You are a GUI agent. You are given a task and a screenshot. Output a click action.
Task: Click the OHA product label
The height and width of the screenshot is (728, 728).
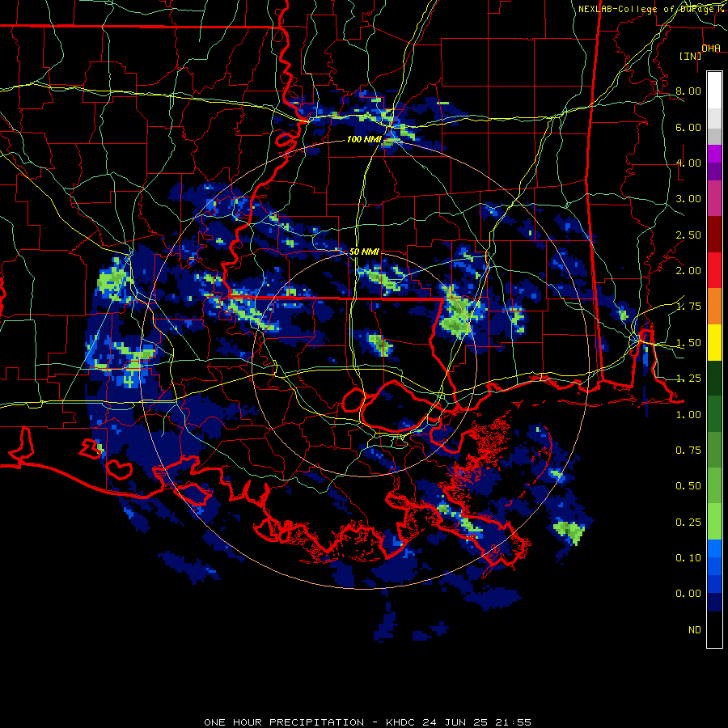(x=711, y=48)
